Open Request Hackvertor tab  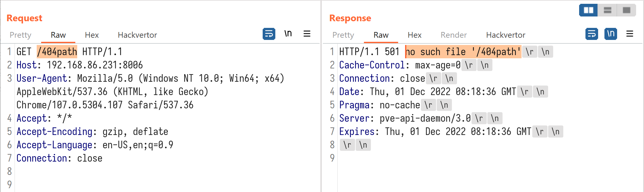137,35
